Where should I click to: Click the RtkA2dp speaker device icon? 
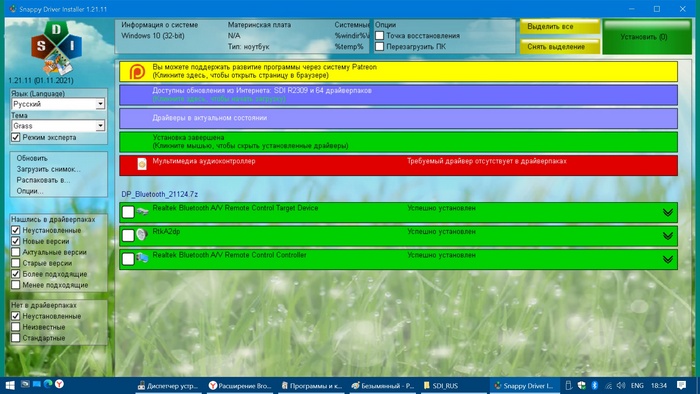(x=142, y=234)
